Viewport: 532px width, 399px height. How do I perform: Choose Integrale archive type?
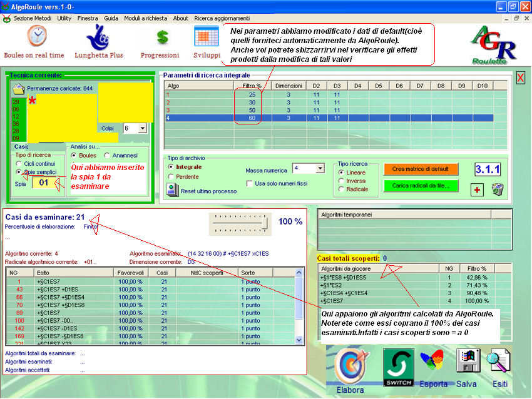[x=171, y=167]
